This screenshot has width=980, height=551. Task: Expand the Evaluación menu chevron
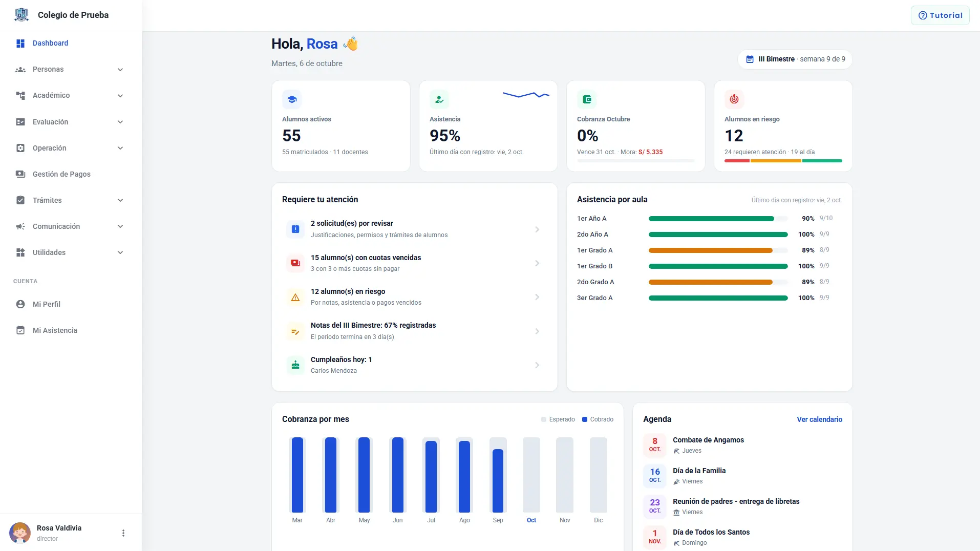[120, 122]
